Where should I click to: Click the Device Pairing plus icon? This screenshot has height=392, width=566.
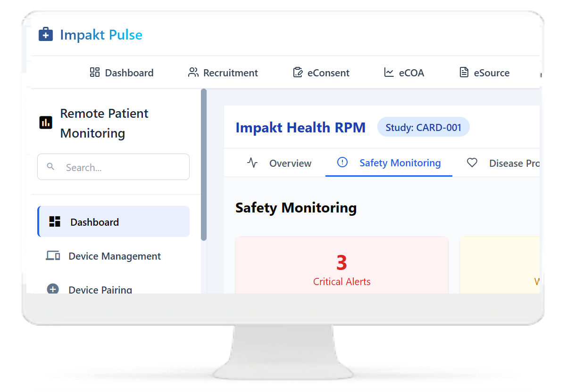tap(53, 289)
